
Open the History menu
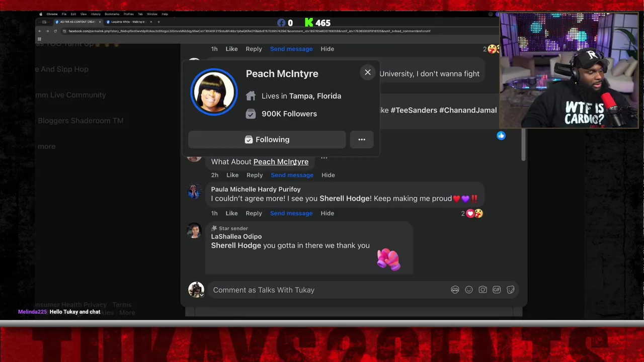(x=96, y=14)
